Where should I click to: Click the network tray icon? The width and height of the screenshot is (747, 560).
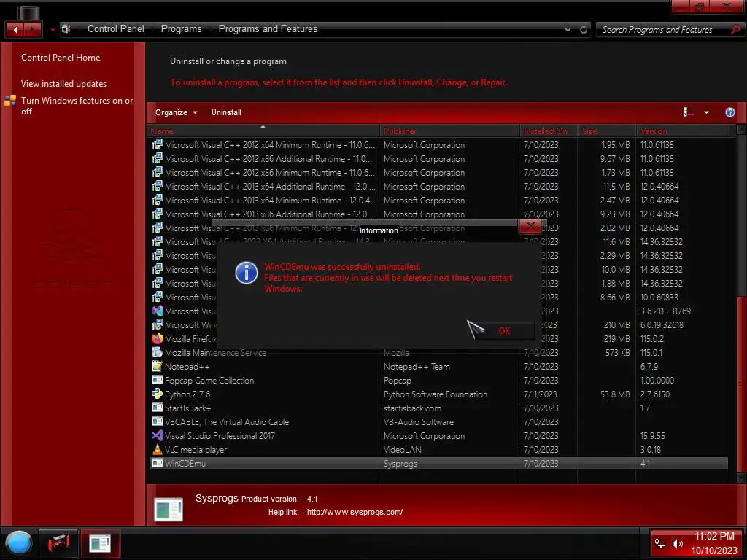coord(660,544)
